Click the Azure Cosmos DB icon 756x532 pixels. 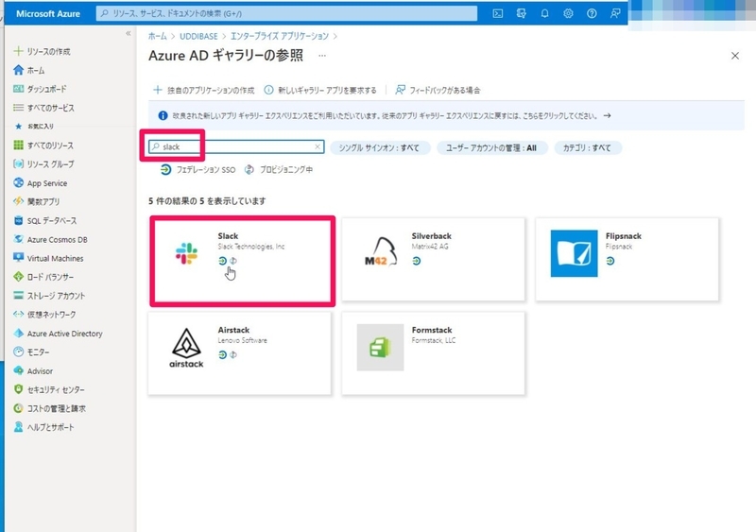pos(18,239)
